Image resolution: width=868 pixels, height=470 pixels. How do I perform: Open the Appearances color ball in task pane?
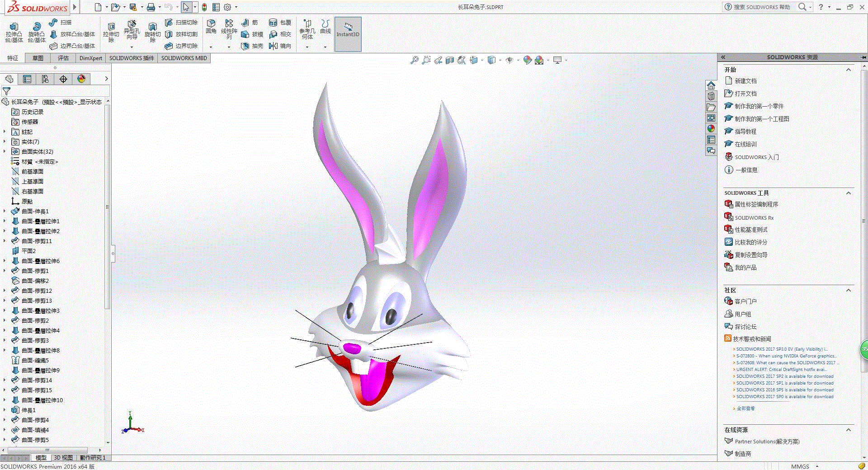(711, 129)
